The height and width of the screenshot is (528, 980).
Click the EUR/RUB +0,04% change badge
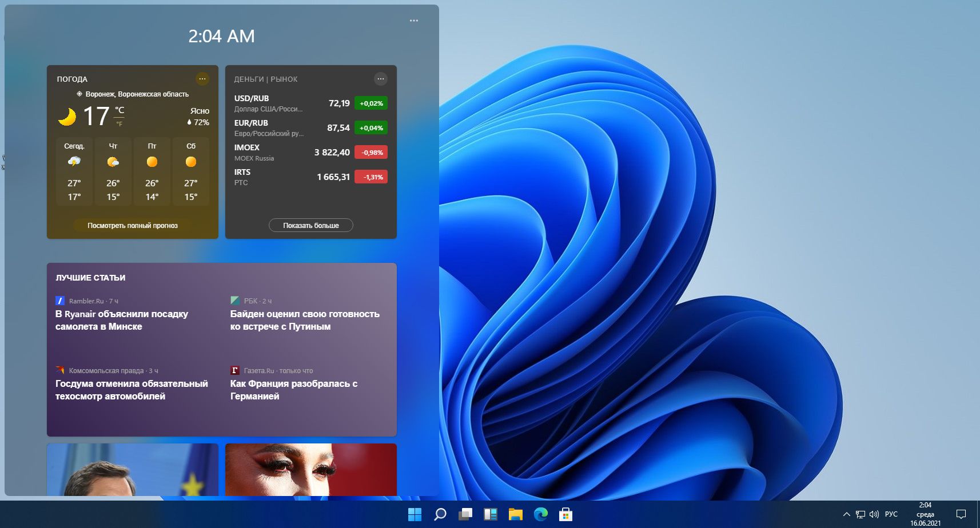[x=371, y=128]
